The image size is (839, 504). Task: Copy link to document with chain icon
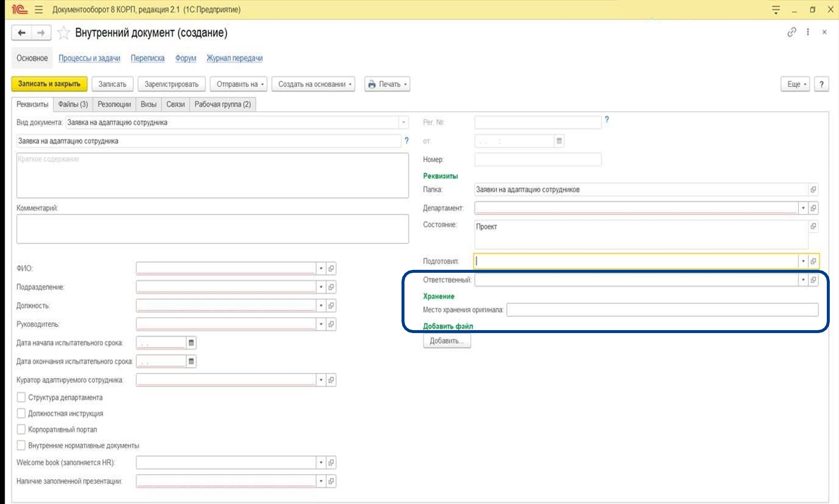tap(791, 32)
